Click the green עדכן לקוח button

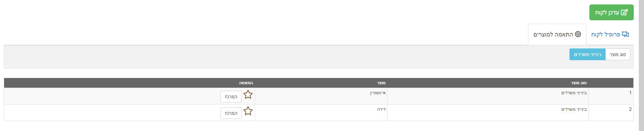[611, 12]
